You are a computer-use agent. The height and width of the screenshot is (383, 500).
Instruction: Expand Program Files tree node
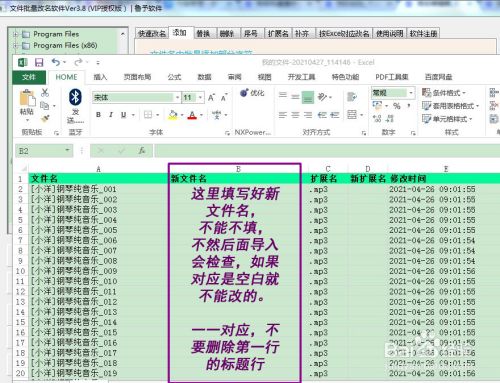[x=15, y=34]
